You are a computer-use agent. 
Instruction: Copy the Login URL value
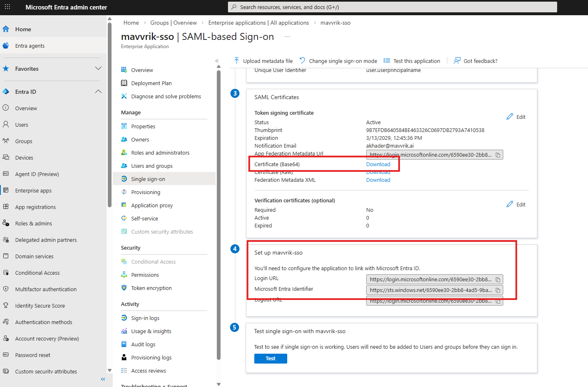[x=497, y=280]
